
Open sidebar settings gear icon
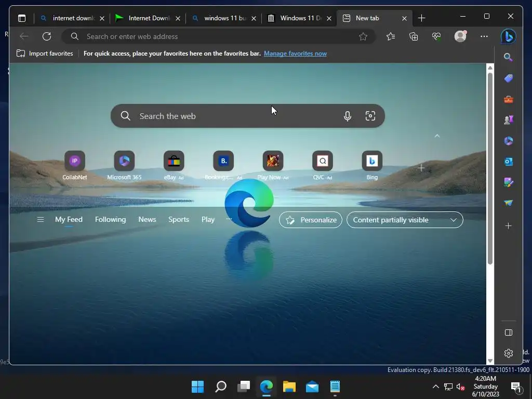coord(508,353)
